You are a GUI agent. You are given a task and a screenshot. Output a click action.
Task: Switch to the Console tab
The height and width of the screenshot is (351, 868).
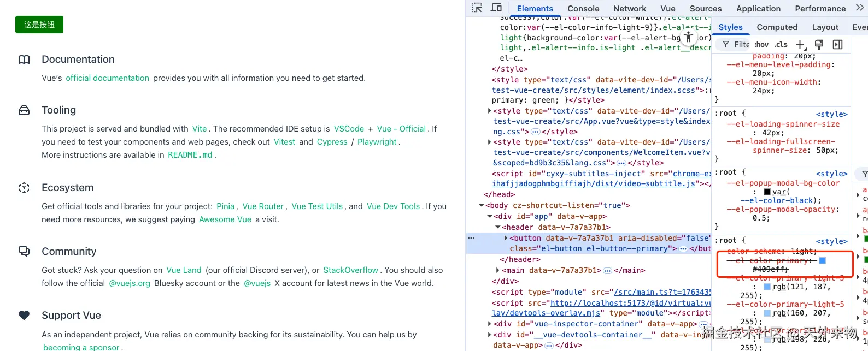tap(583, 9)
